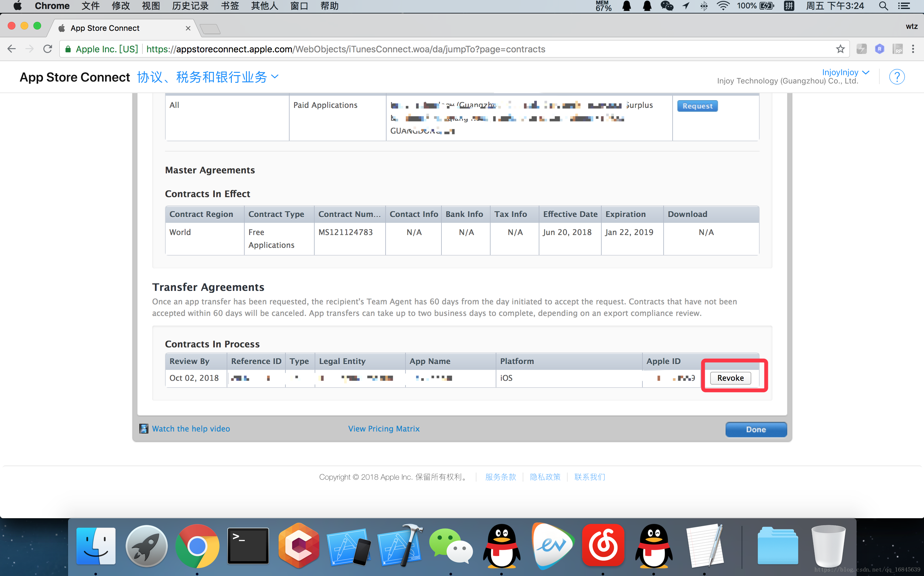Open the TextEdit notepad in dock

pos(705,545)
